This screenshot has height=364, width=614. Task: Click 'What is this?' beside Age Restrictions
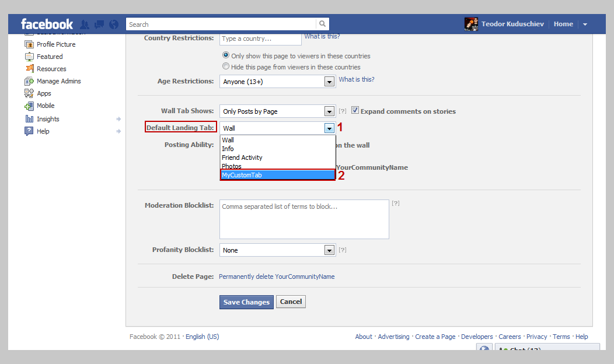[357, 79]
